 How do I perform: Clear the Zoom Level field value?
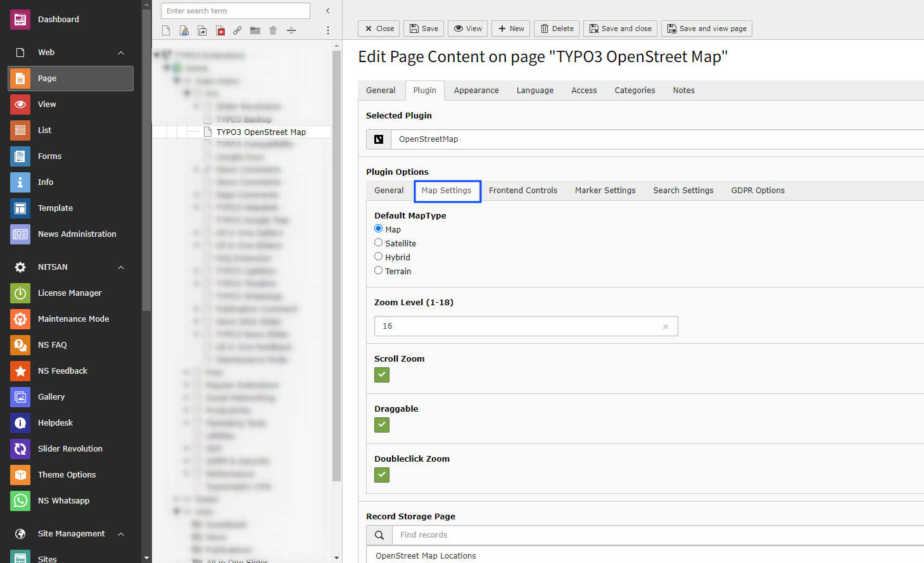pos(666,327)
